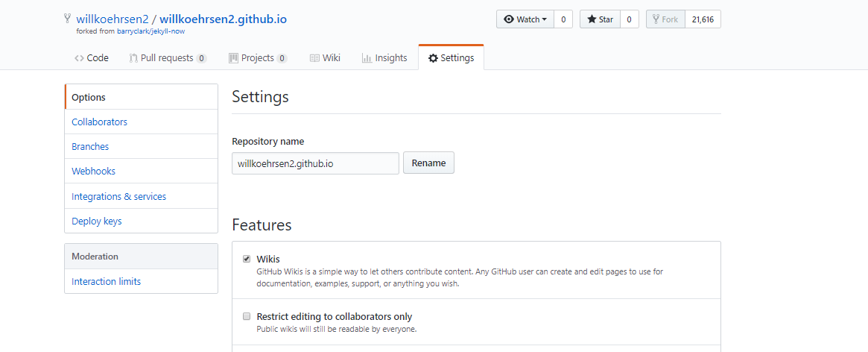Open Webhooks settings page
The width and height of the screenshot is (868, 352).
click(x=93, y=171)
